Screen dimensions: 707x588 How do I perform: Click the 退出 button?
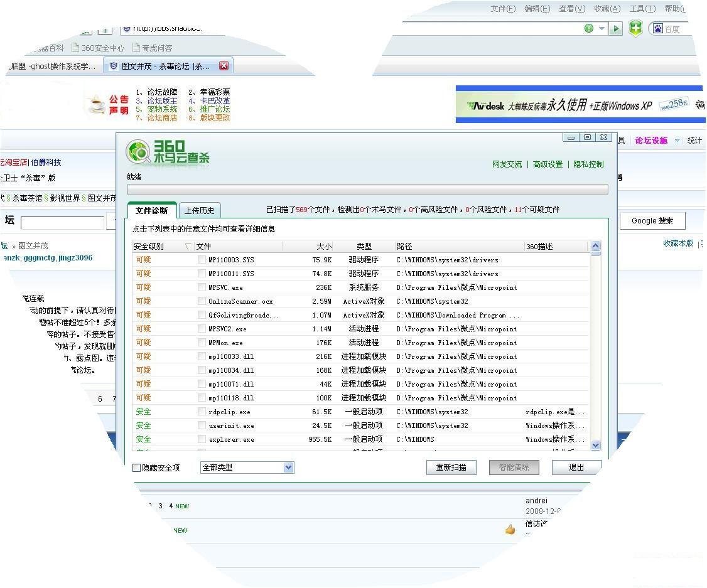576,468
